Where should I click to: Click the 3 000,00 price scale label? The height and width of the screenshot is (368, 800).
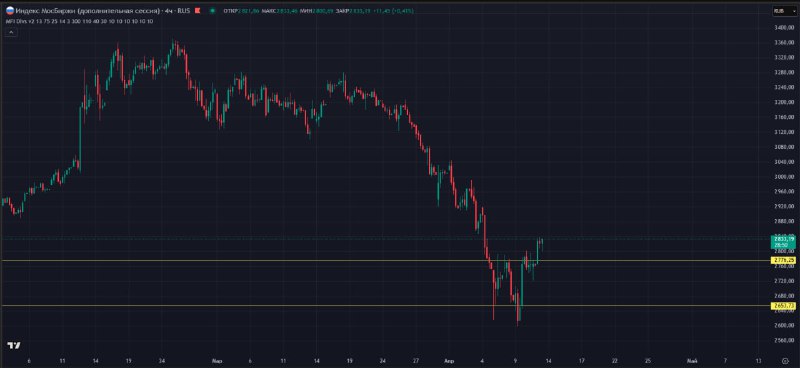pos(784,177)
